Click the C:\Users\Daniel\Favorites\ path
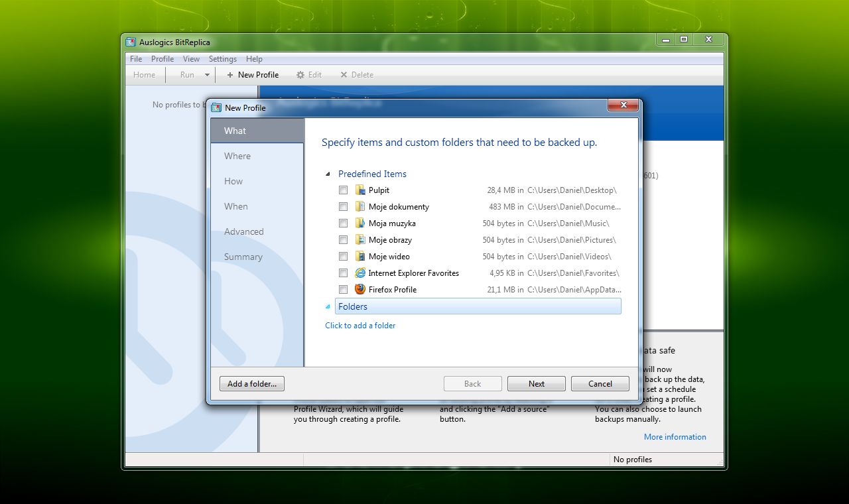The width and height of the screenshot is (849, 504). pos(573,273)
